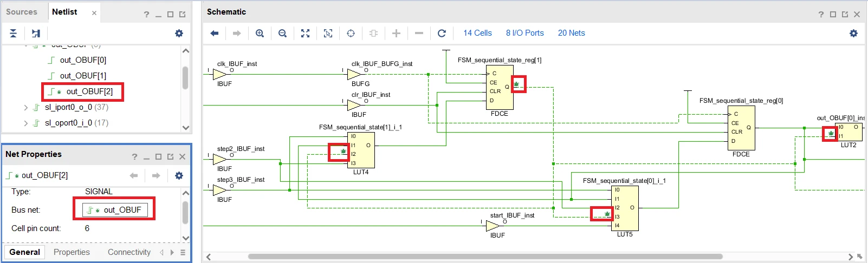The height and width of the screenshot is (263, 868).
Task: Open Schematic window settings gear
Action: (853, 34)
